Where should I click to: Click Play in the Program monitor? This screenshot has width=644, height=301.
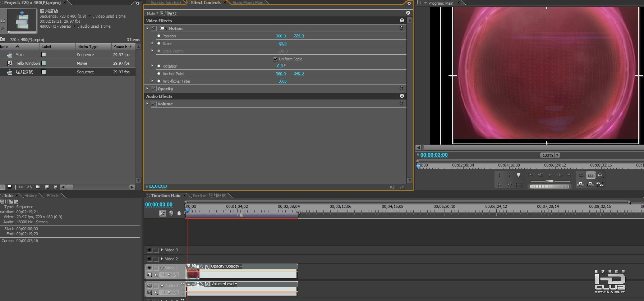[x=550, y=175]
